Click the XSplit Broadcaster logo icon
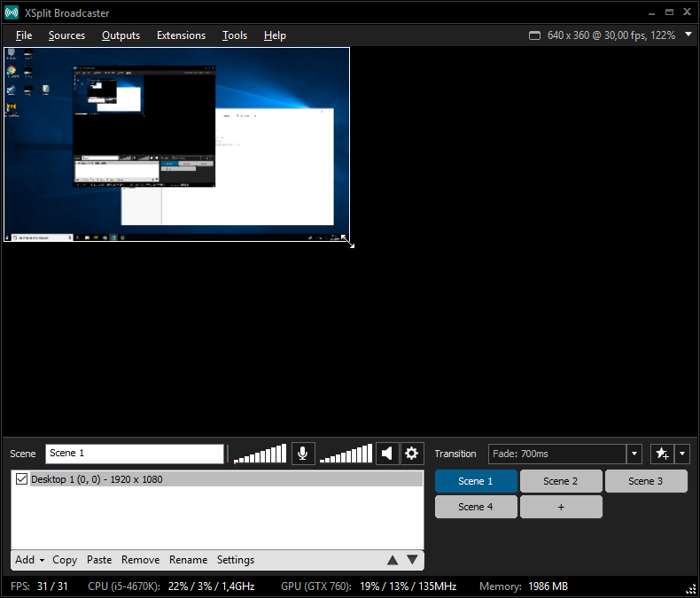 [x=12, y=12]
